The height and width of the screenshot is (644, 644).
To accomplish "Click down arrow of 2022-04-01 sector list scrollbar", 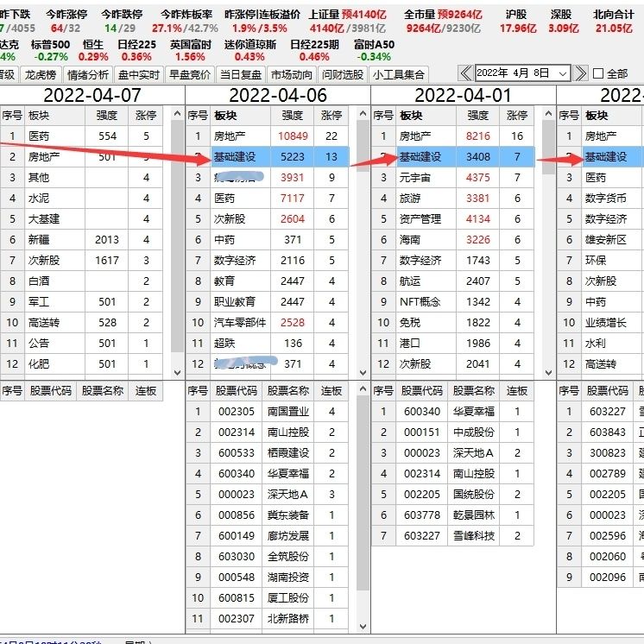I will click(x=549, y=373).
